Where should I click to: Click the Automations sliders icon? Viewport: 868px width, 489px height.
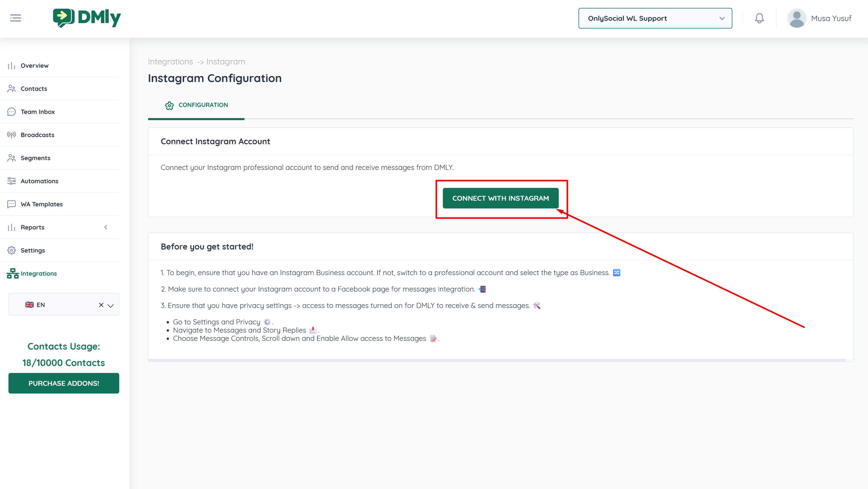tap(12, 181)
